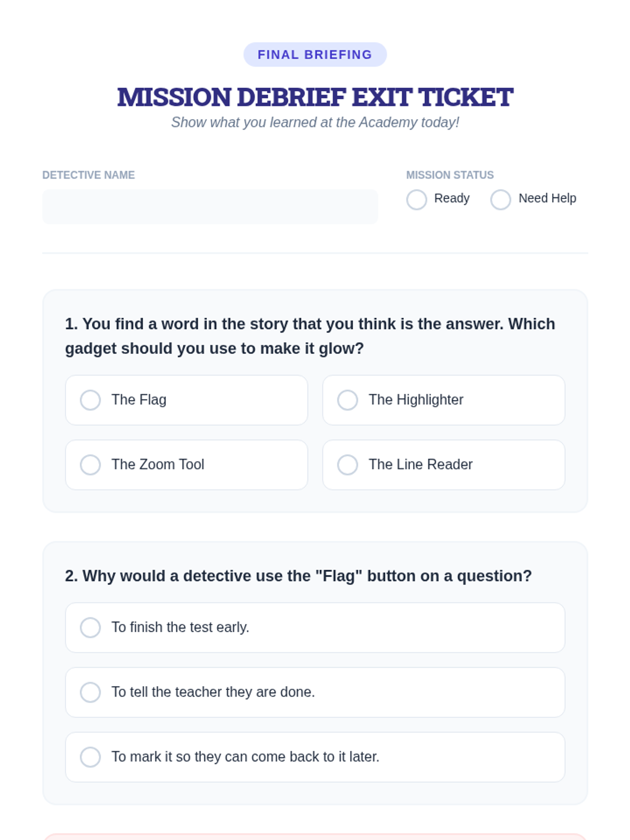The image size is (630, 840).
Task: Click the Detective Name field label
Action: click(x=88, y=175)
